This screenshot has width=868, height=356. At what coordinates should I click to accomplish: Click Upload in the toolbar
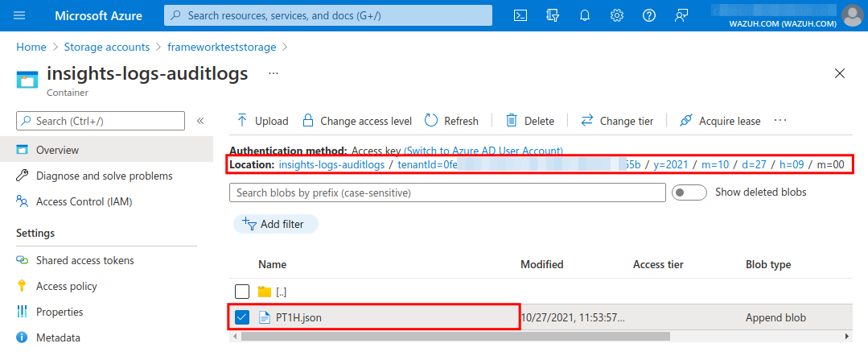(x=262, y=121)
